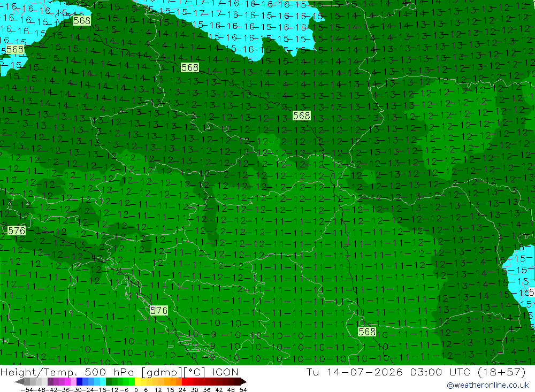The height and width of the screenshot is (392, 535).
Task: Click the bright red legend swatch at 24
Action: [x=185, y=382]
